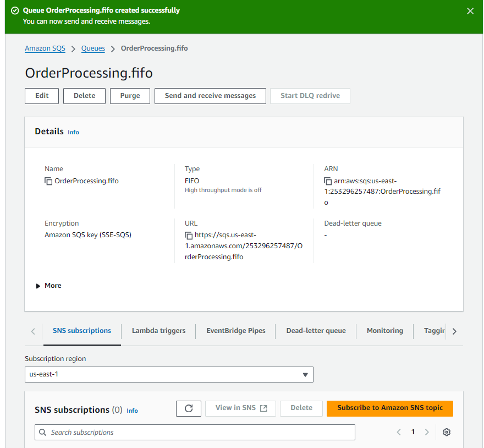Go to next page of subscriptions
The image size is (484, 448).
(x=427, y=432)
